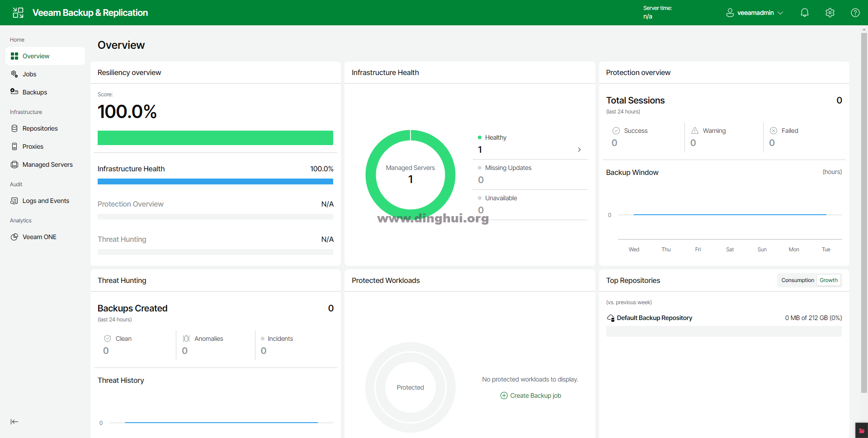Open the help question mark
This screenshot has height=438, width=868.
(855, 13)
